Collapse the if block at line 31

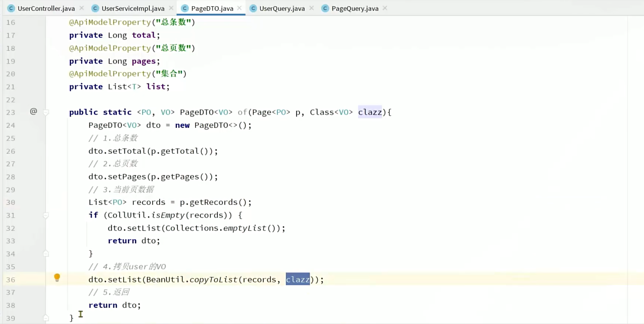(46, 216)
